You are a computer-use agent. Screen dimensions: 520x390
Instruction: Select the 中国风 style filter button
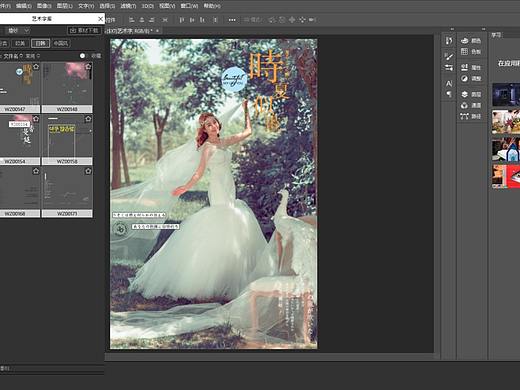pos(60,43)
